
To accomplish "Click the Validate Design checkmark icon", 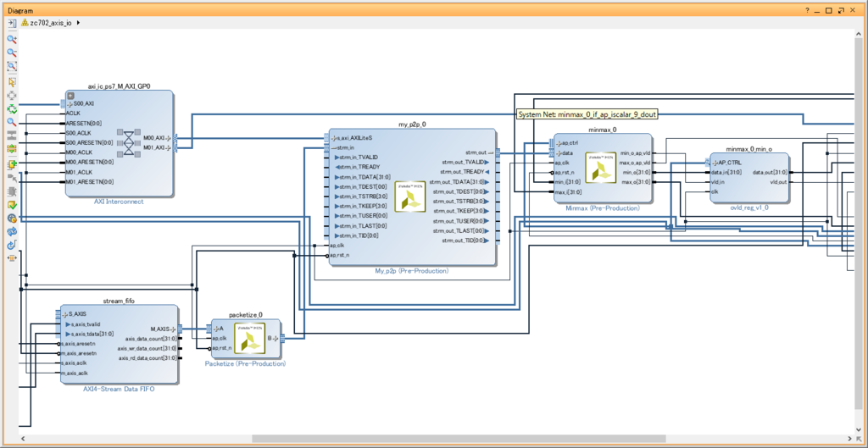I will (12, 205).
